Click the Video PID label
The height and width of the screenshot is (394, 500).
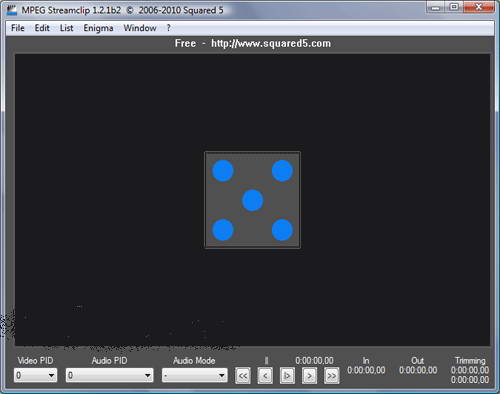(x=35, y=360)
